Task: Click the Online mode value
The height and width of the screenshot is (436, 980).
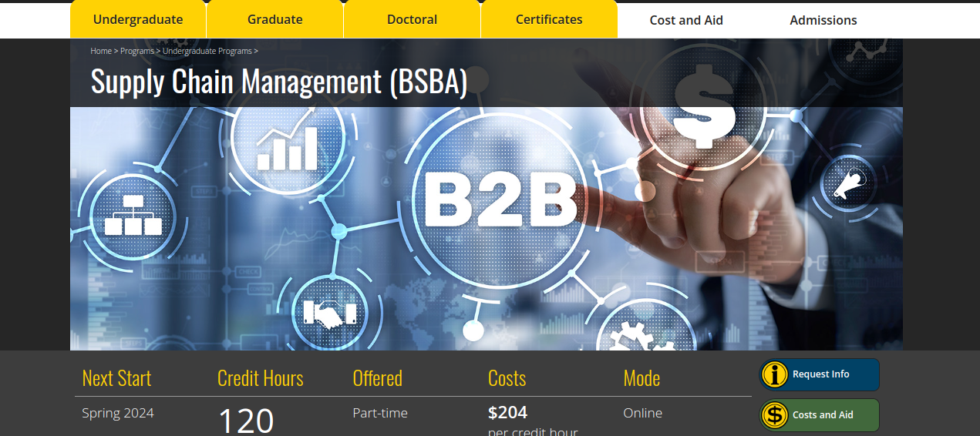Action: coord(643,413)
